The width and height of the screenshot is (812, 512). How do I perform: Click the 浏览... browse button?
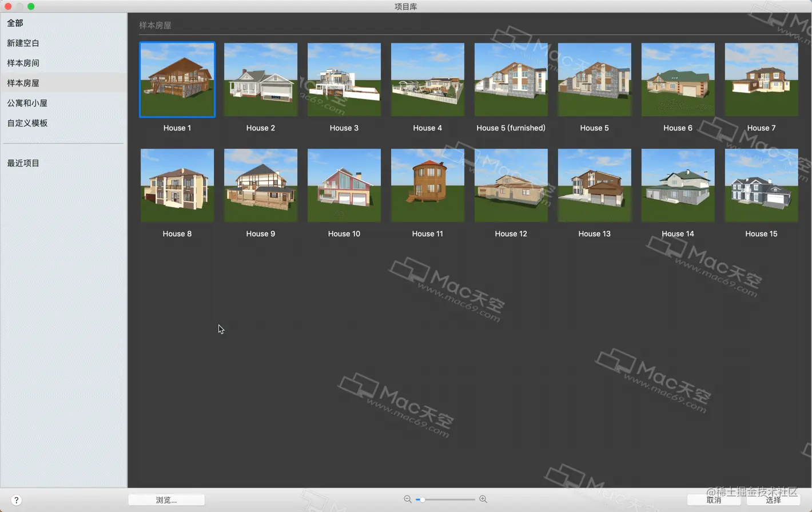(x=166, y=500)
